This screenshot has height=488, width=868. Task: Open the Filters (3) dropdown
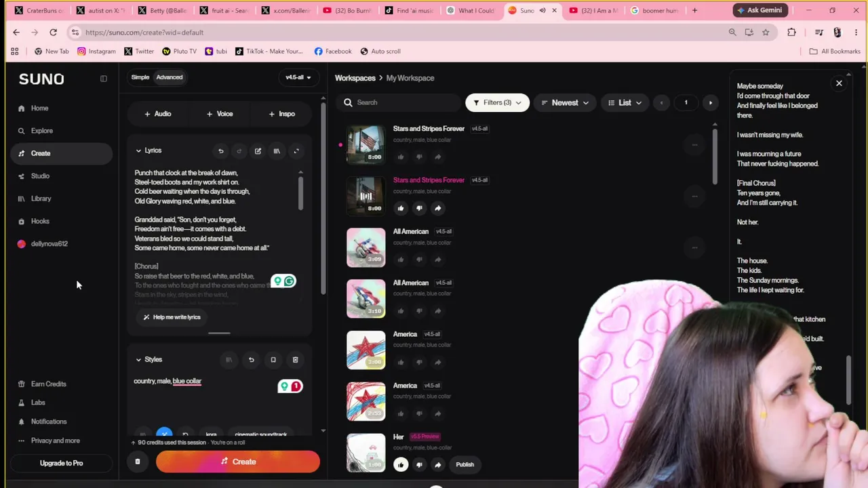click(497, 102)
